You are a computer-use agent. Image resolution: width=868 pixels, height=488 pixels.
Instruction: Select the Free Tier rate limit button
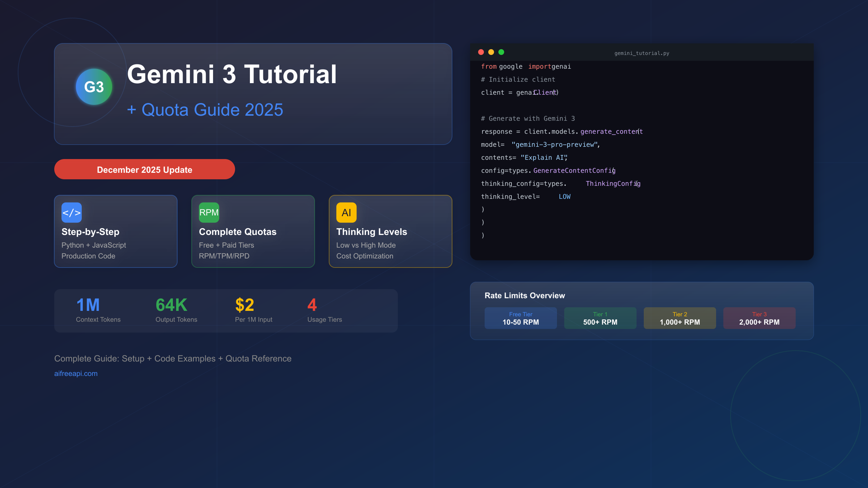coord(520,318)
